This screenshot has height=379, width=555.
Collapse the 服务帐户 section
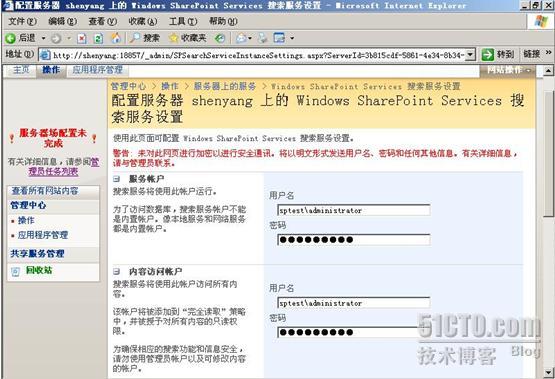116,179
